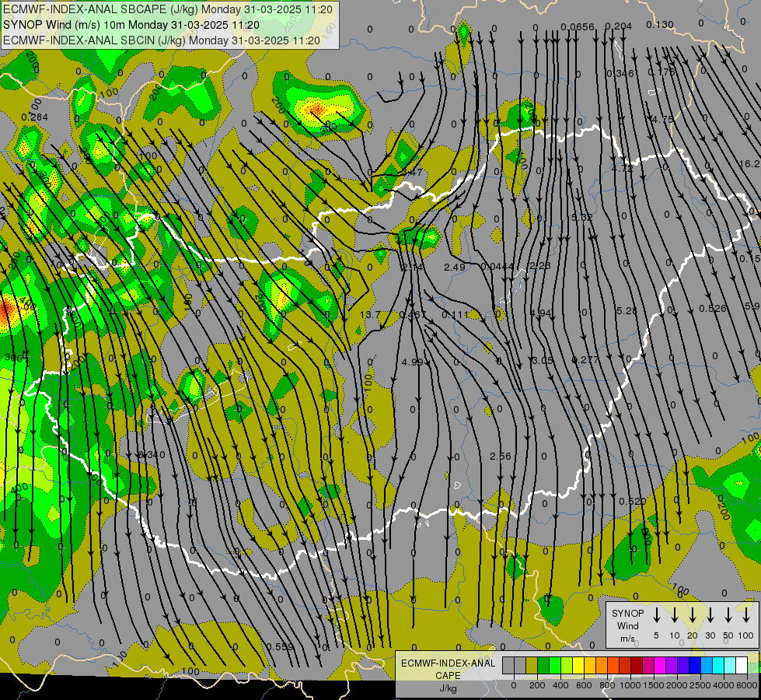
Task: Click the 10 m/s wind arrow in legend
Action: [x=675, y=615]
